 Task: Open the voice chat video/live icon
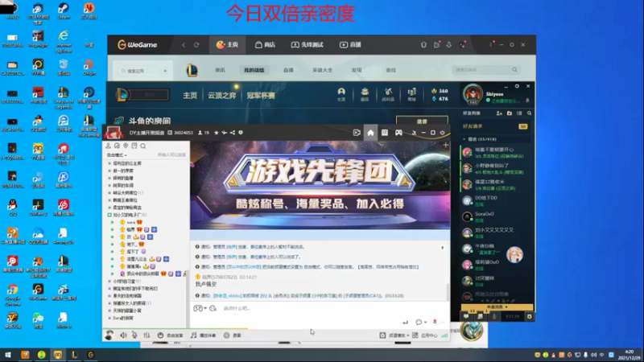pos(357,133)
